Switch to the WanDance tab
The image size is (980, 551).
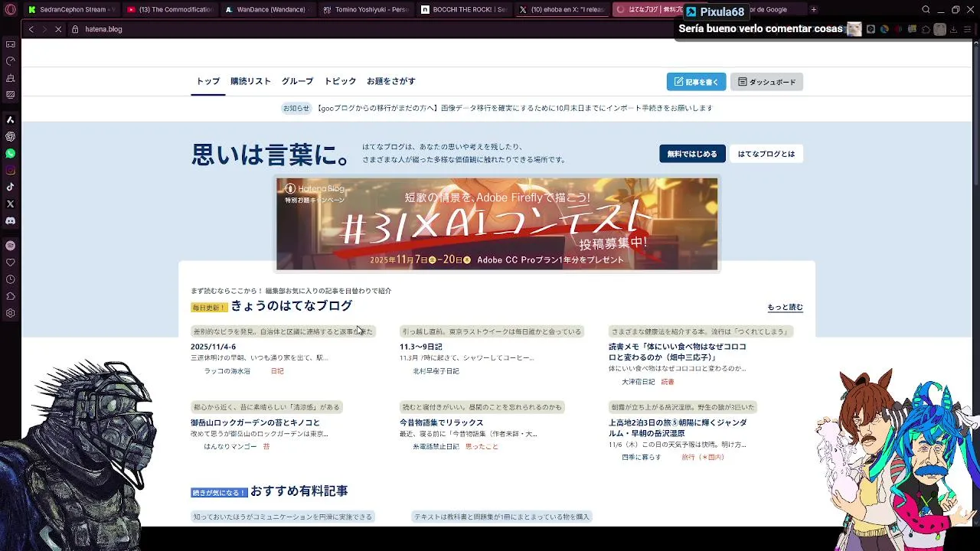click(268, 10)
